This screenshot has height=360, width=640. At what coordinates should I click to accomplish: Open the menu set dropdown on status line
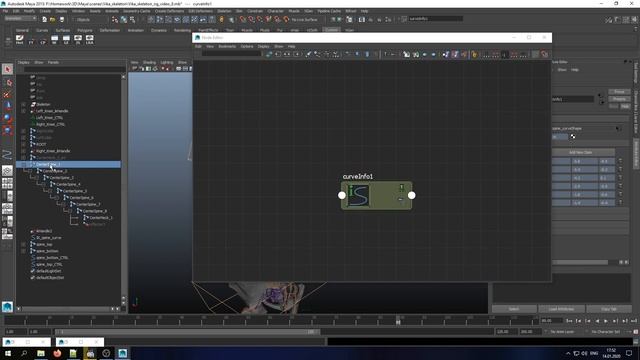[x=20, y=19]
